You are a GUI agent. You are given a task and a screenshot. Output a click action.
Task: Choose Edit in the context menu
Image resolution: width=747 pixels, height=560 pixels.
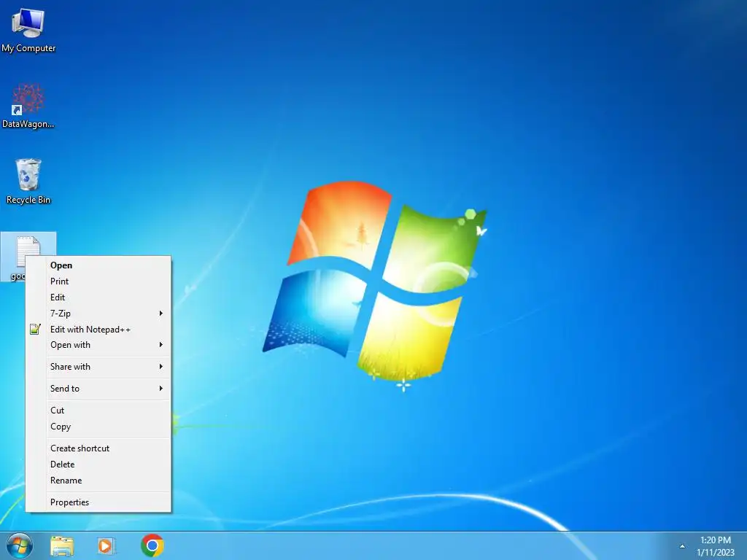pyautogui.click(x=98, y=297)
